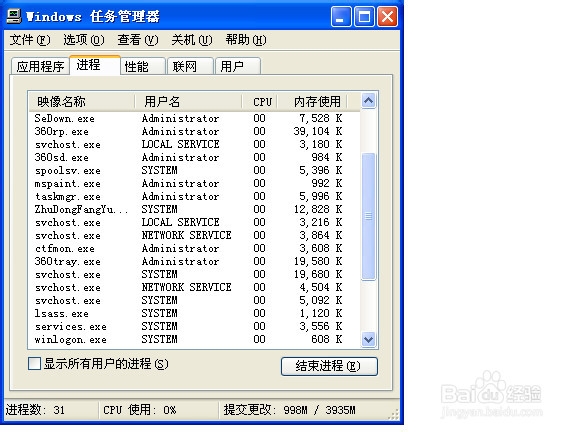Screen dimensions: 576x432
Task: Select svchost.exe using 3,216 K memory
Action: click(x=195, y=223)
